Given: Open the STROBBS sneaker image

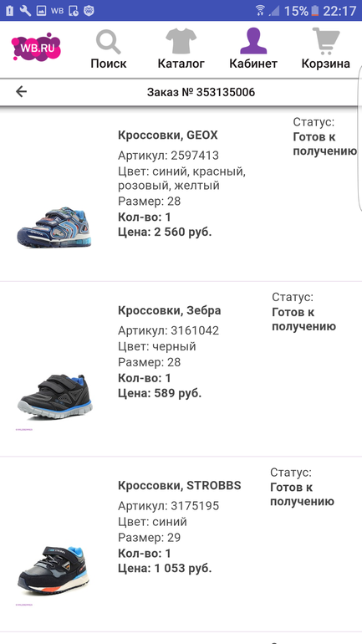Looking at the screenshot, I should tap(54, 571).
